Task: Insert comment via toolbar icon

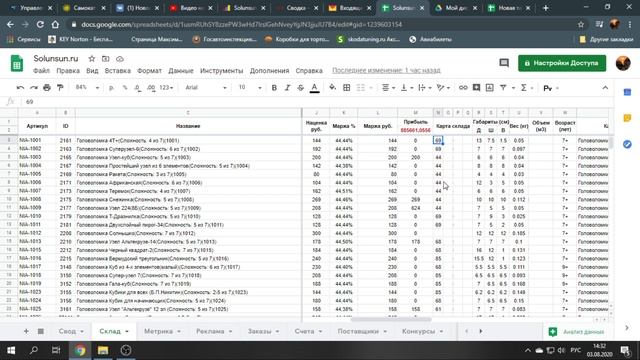Action: [476, 88]
